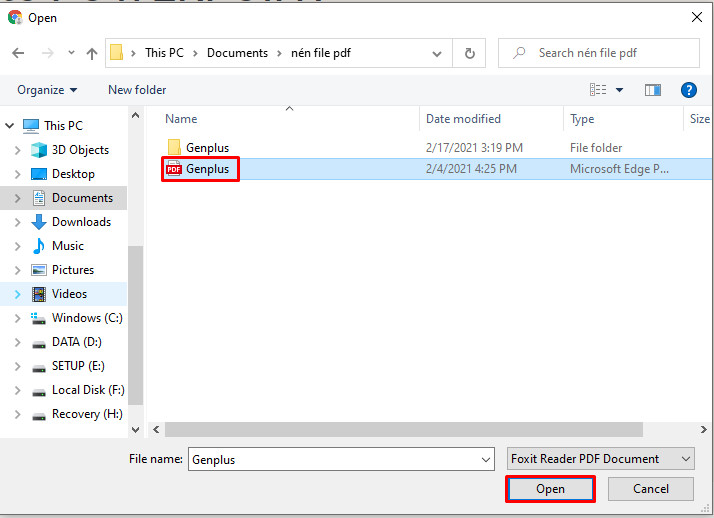This screenshot has height=518, width=714.
Task: Open Pictures in sidebar
Action: pos(73,270)
